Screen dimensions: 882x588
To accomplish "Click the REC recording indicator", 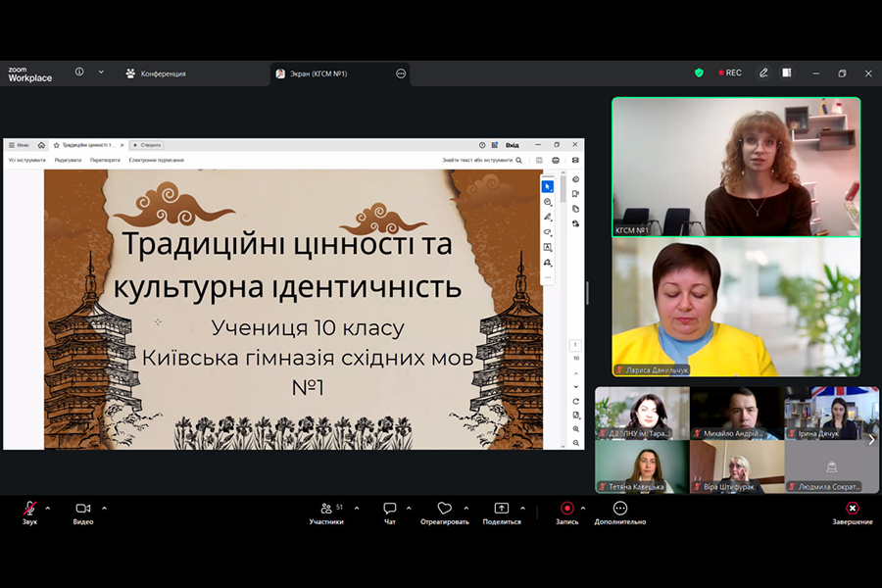I will click(x=729, y=73).
